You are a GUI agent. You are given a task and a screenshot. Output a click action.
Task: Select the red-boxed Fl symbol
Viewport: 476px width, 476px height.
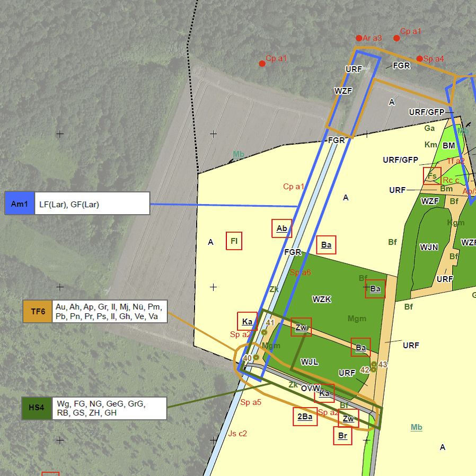coord(234,241)
